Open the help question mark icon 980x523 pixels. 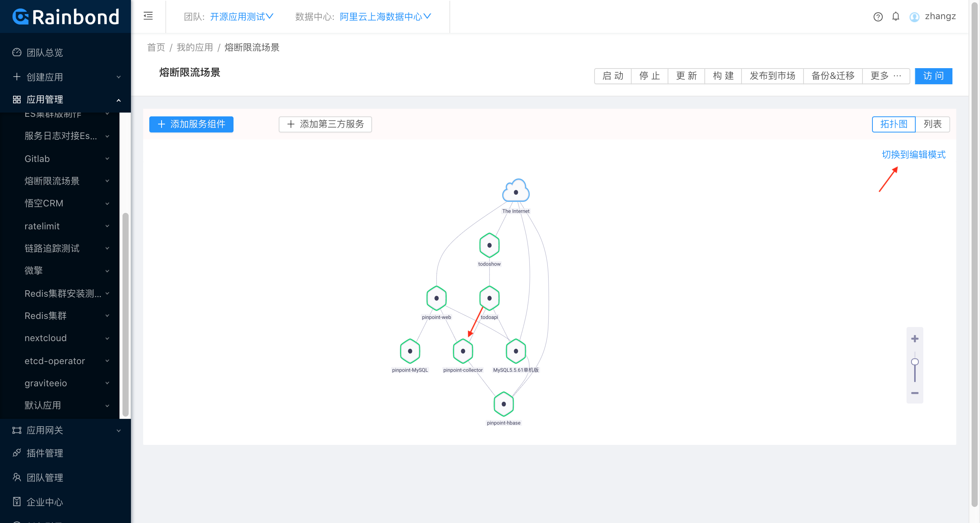coord(878,17)
